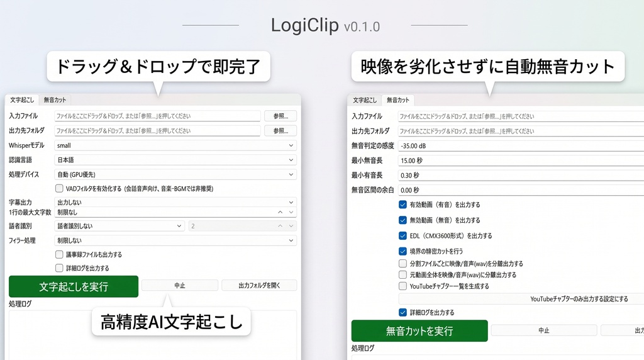Click 参照... button for 出力先フォルダ
The width and height of the screenshot is (644, 360).
[x=280, y=131]
